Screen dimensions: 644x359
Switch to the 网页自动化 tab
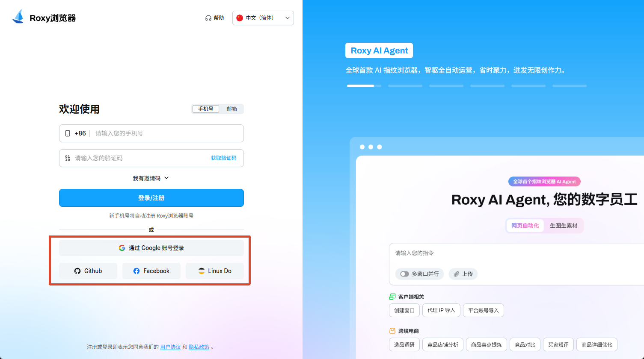(x=525, y=226)
